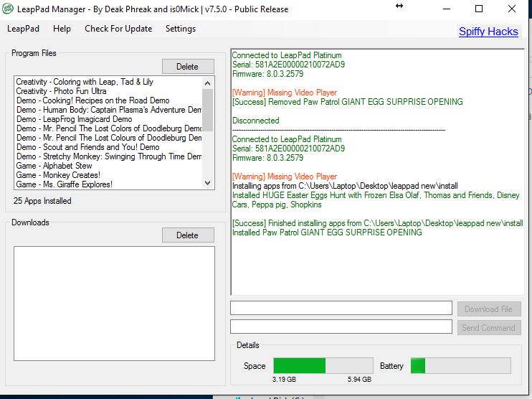
Task: Select Demo - LeapFrog Imagicard Demo entry
Action: (x=74, y=119)
